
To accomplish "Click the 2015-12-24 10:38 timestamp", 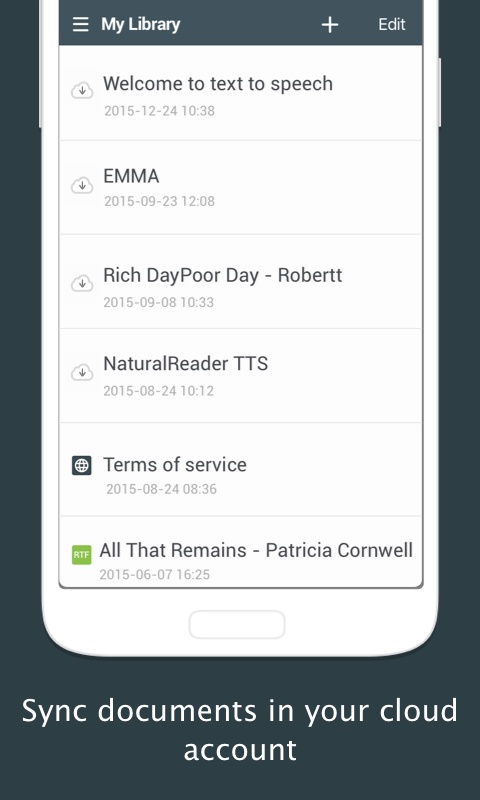I will [160, 111].
